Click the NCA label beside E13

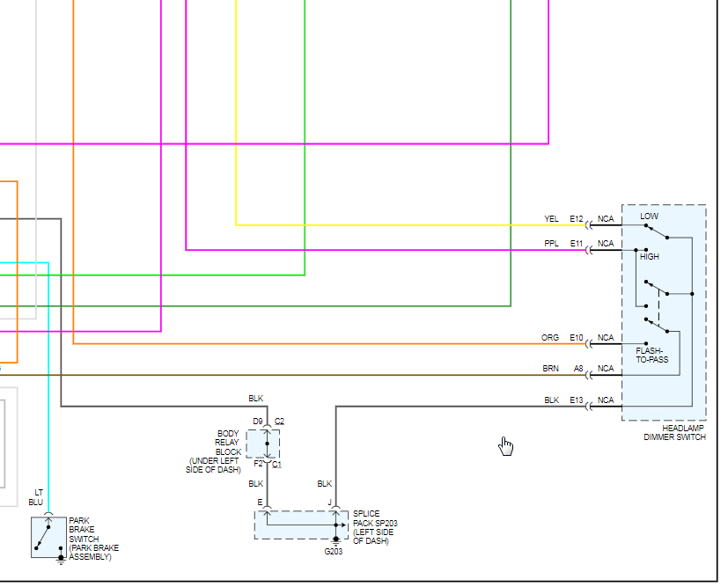click(x=606, y=400)
